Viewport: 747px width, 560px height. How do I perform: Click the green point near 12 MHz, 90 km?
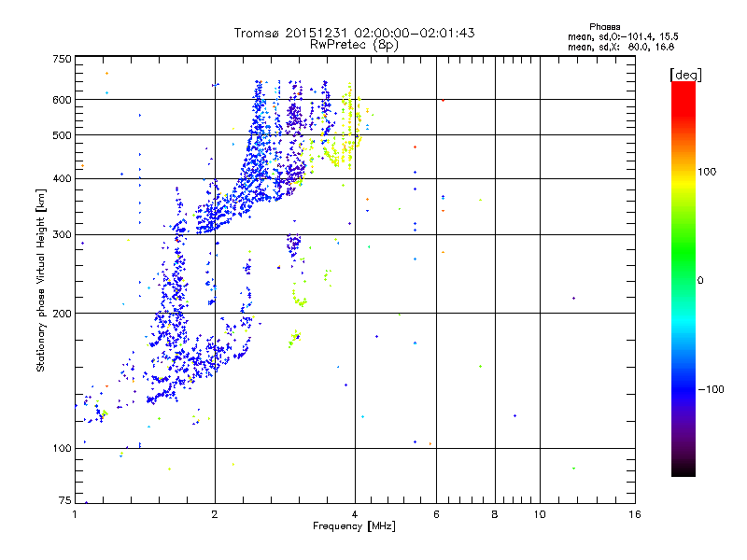click(x=573, y=469)
